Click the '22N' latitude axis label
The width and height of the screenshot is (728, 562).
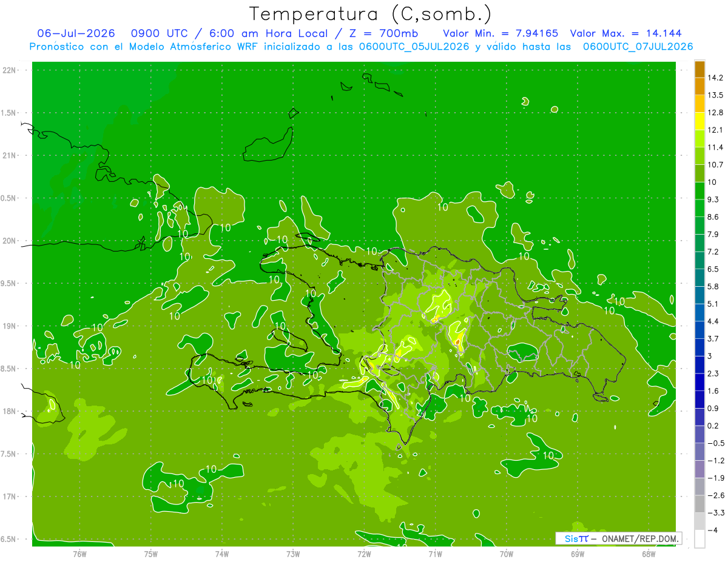9,70
